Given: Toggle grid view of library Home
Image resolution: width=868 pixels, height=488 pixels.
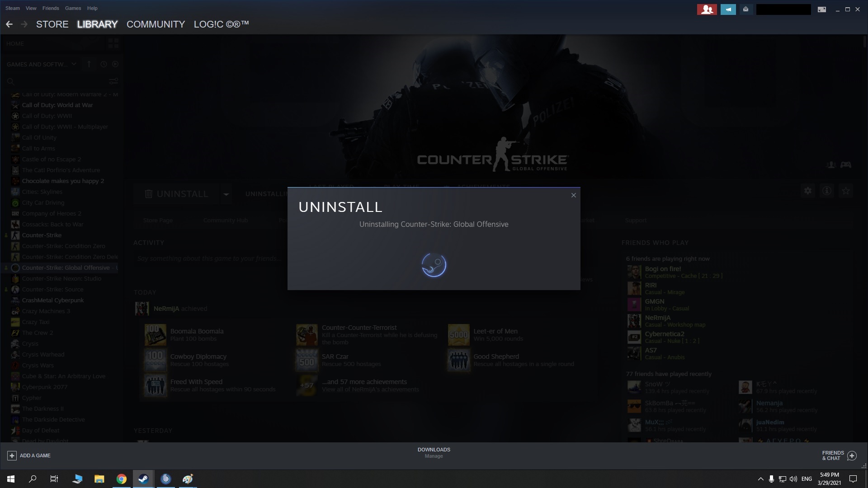Looking at the screenshot, I should coord(113,43).
